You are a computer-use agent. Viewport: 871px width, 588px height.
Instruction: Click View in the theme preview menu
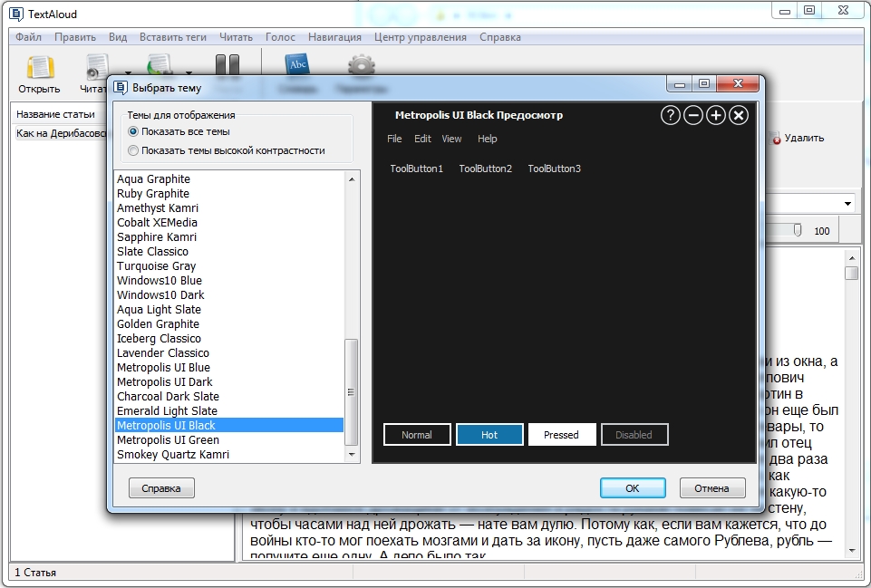(451, 139)
